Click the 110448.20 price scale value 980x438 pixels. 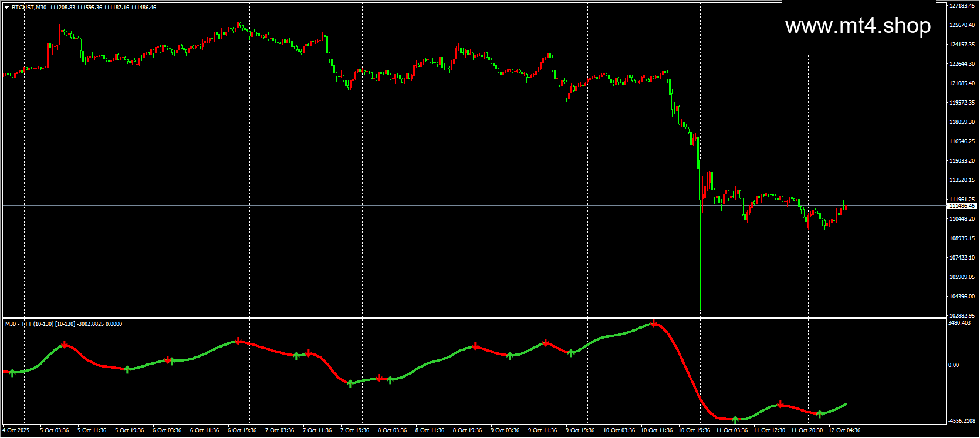pos(962,219)
